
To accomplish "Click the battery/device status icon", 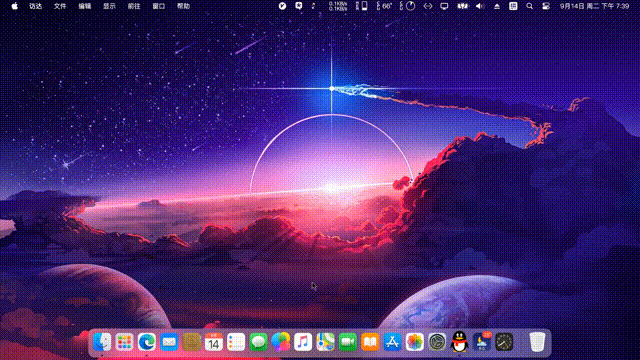I will [362, 6].
